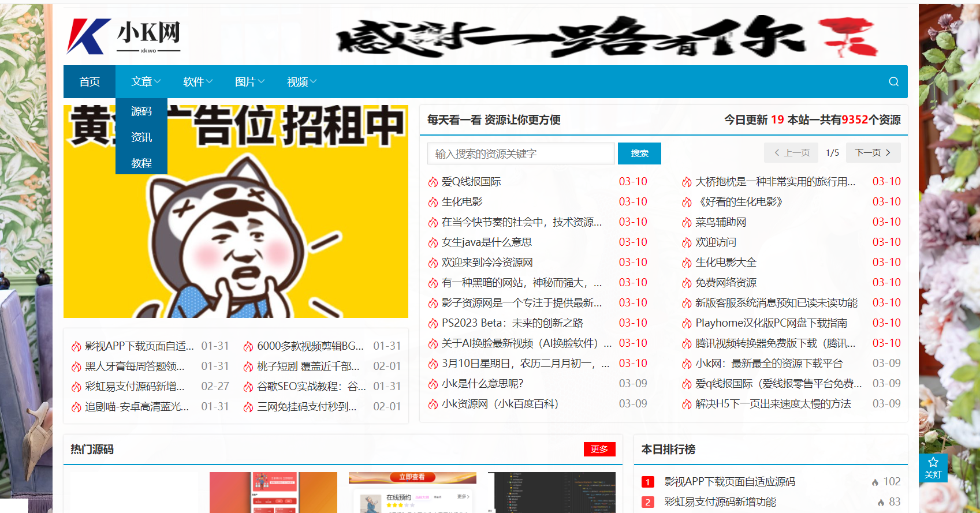Open 彩虹易支付源码新增功能 ranked number 2
The height and width of the screenshot is (513, 980).
pos(720,502)
